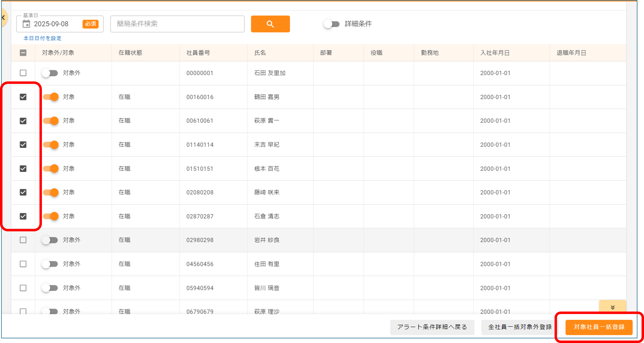Uncheck the row for 萩原 貫一
Image resolution: width=644 pixels, height=343 pixels.
click(x=23, y=121)
